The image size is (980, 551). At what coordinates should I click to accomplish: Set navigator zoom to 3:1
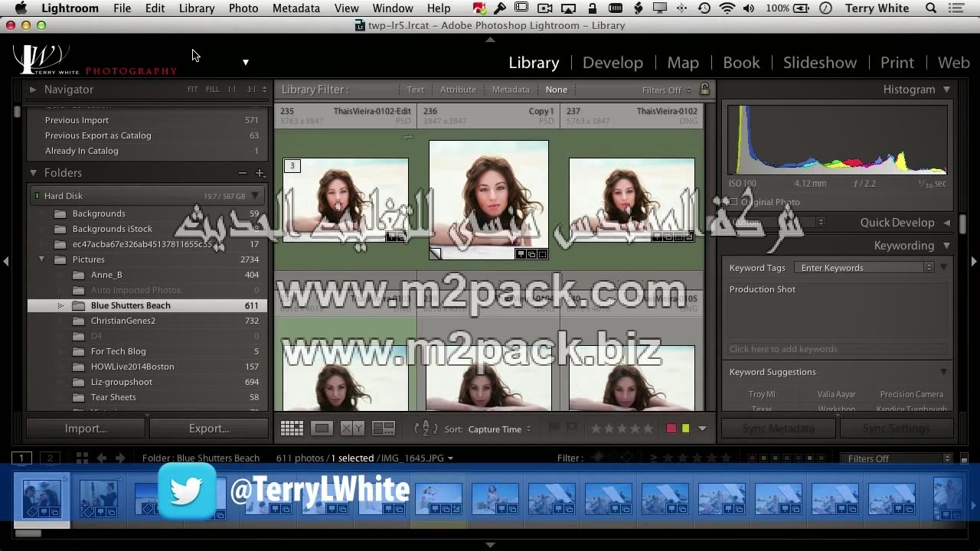coord(250,90)
